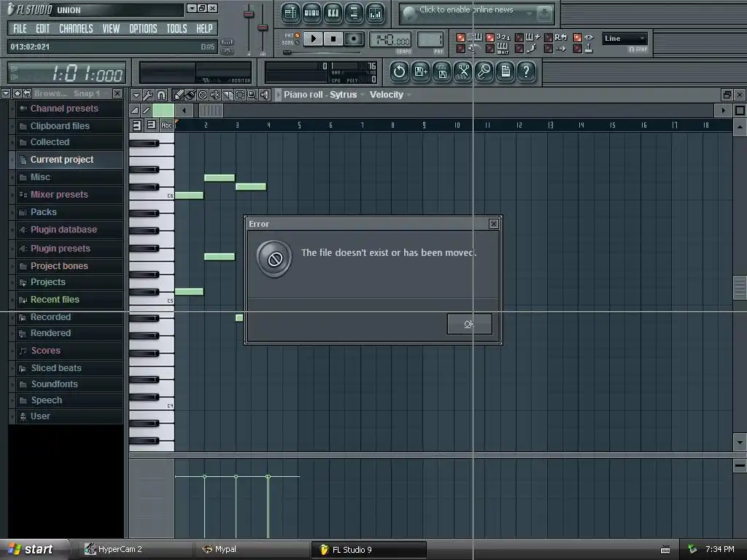This screenshot has height=560, width=747.
Task: Click Ok in the Error dialog
Action: [x=469, y=324]
